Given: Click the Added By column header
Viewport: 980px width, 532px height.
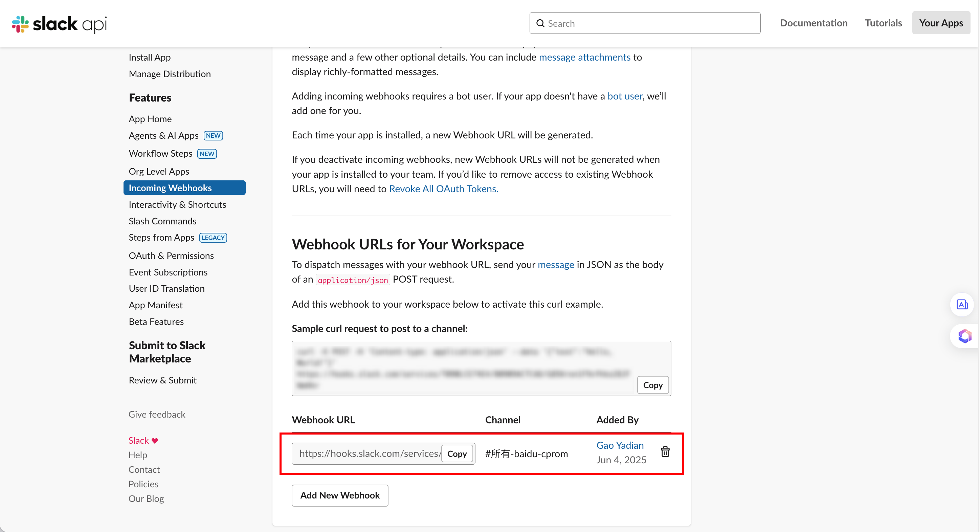Looking at the screenshot, I should 617,420.
